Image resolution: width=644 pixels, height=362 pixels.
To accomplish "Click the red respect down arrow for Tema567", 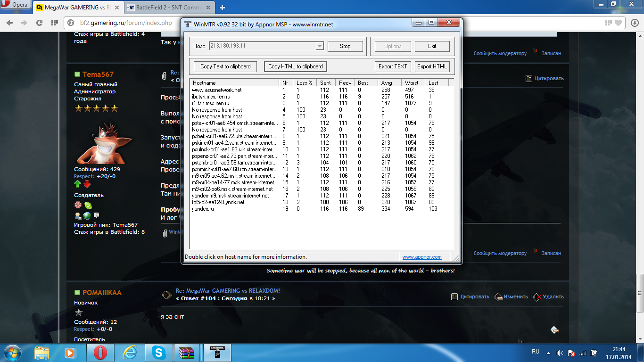I will point(87,184).
